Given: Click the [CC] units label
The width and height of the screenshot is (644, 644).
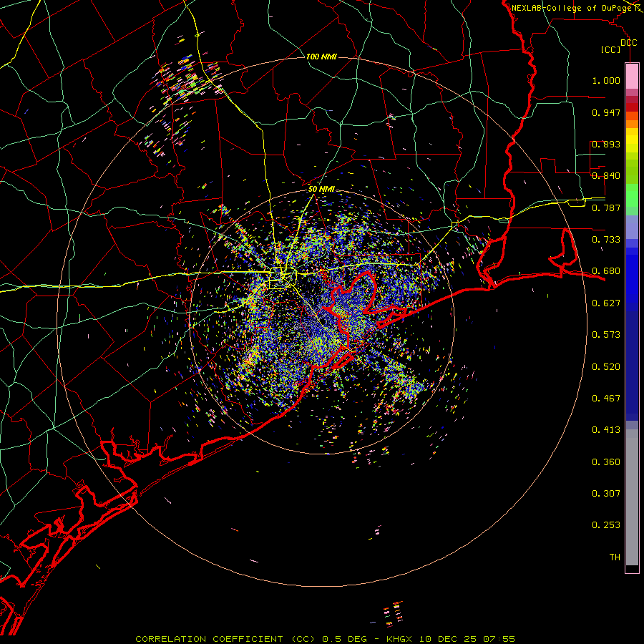Looking at the screenshot, I should pos(610,49).
